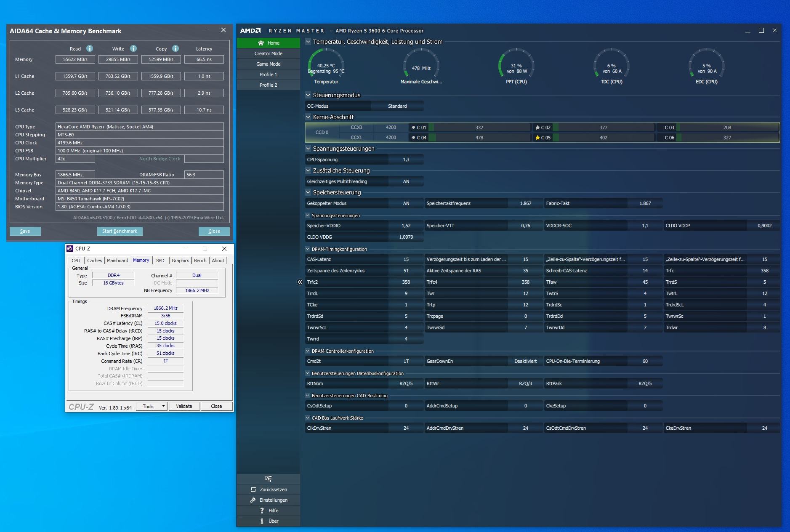Click the Cmd2t 1T value
The width and height of the screenshot is (790, 532).
[406, 361]
